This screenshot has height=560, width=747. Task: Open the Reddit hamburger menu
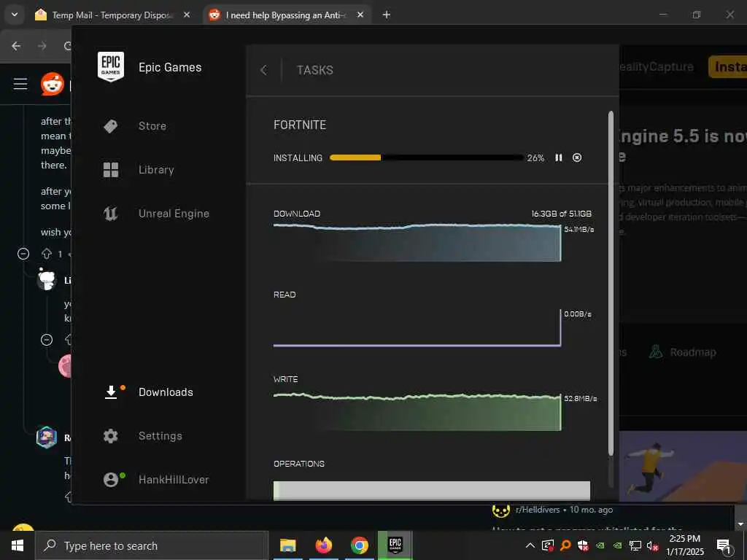[20, 85]
